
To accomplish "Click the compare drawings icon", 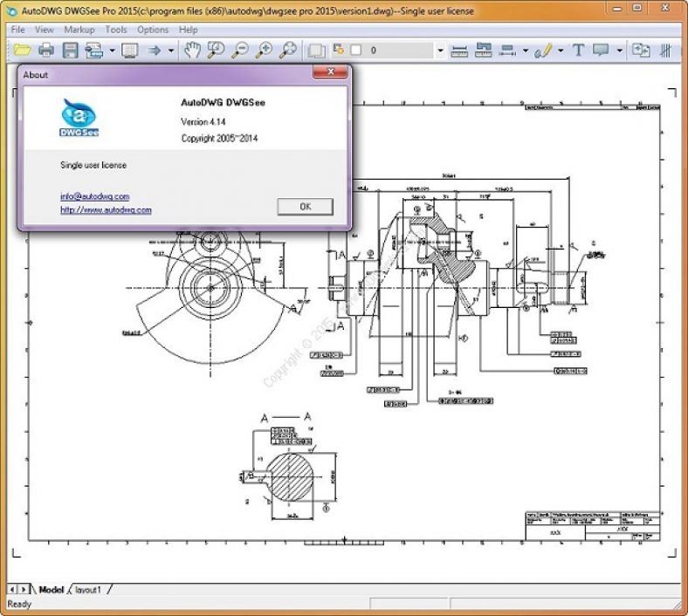I will pos(641,50).
